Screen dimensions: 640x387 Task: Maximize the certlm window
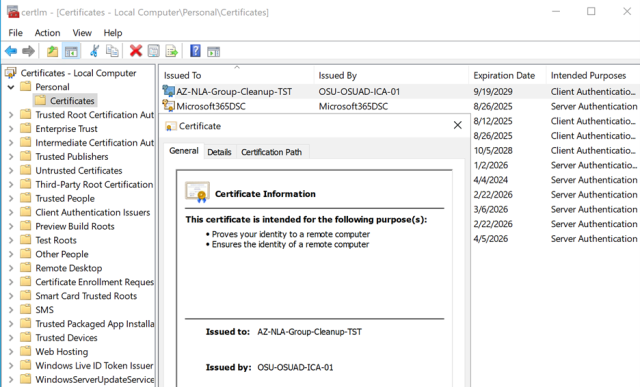click(591, 11)
